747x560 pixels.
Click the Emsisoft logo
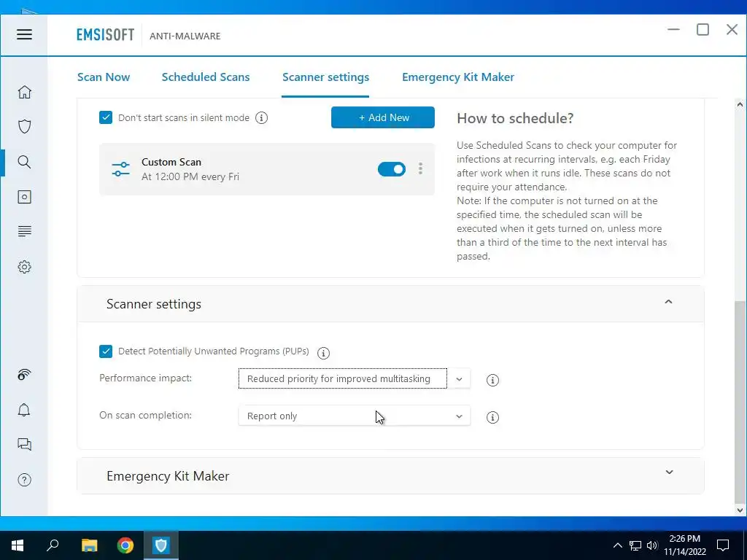(105, 35)
